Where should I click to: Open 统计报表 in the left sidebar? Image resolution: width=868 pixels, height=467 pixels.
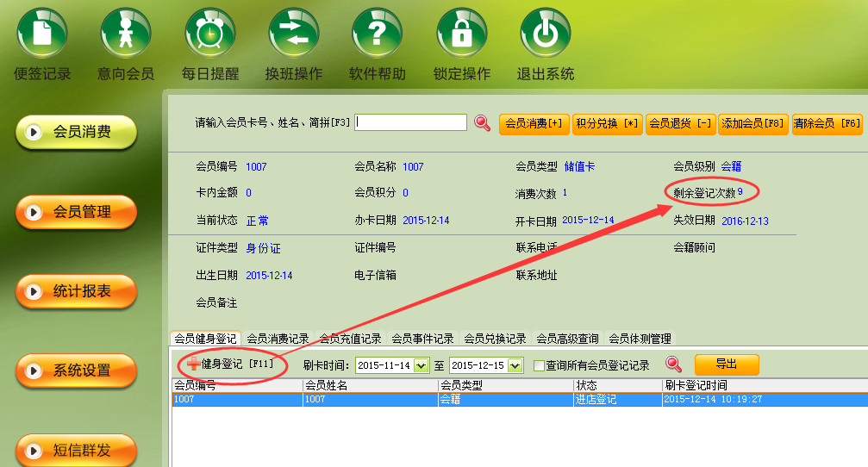[x=76, y=292]
